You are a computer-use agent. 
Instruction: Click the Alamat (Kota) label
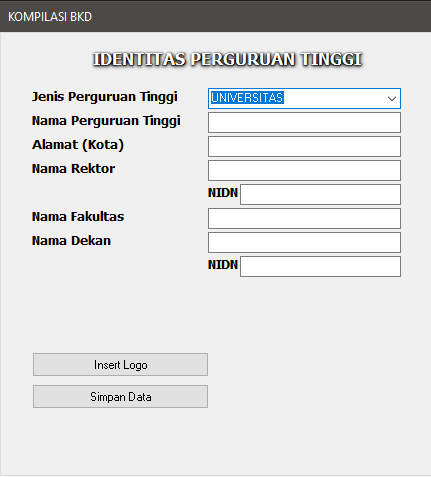click(78, 145)
